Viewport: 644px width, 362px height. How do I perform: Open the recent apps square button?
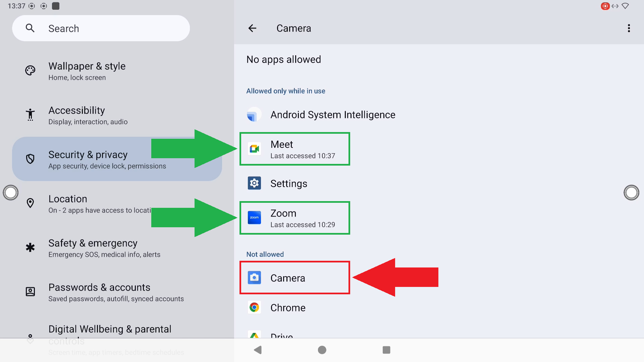coord(386,350)
